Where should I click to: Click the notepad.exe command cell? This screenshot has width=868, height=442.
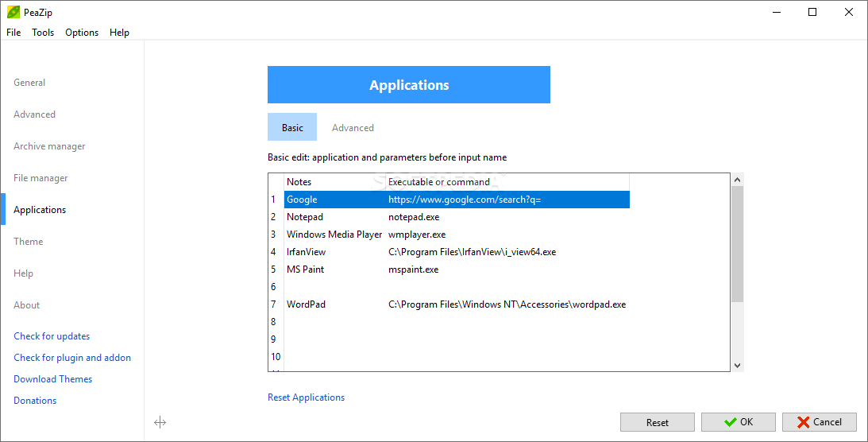pos(507,217)
